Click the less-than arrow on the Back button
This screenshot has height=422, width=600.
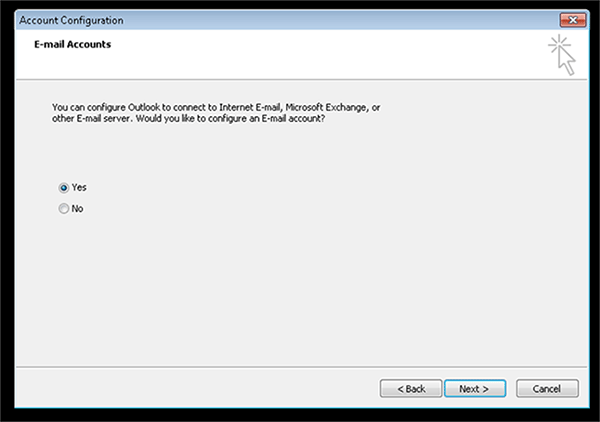[x=400, y=389]
